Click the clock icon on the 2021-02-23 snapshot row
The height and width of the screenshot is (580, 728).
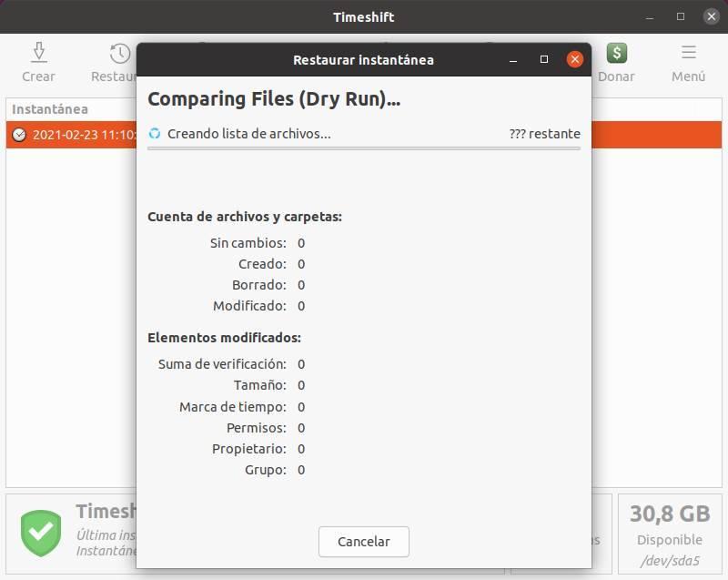(19, 135)
